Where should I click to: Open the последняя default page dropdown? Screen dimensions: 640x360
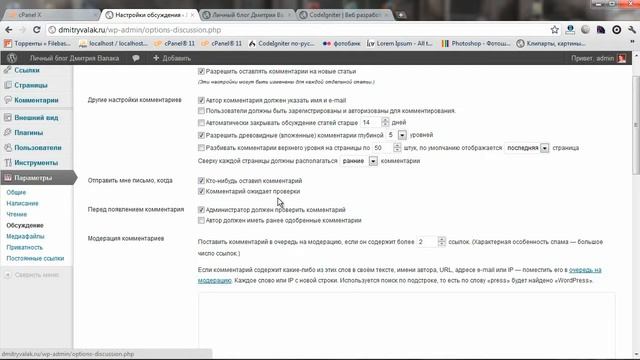tap(527, 148)
